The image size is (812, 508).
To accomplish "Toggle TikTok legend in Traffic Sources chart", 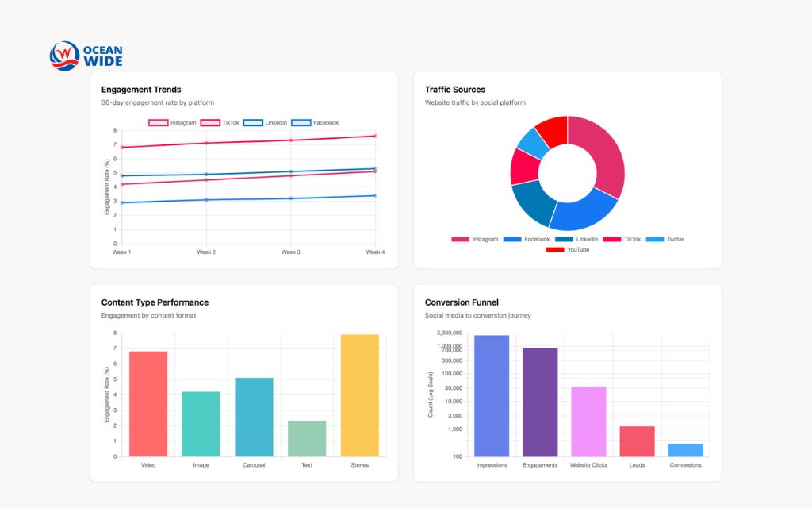I will [x=622, y=240].
